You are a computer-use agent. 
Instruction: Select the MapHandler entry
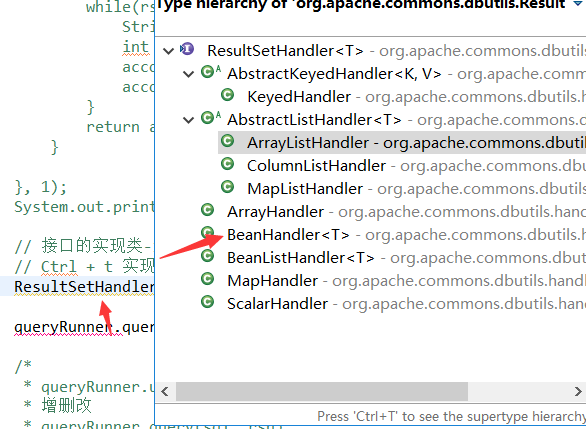[272, 281]
